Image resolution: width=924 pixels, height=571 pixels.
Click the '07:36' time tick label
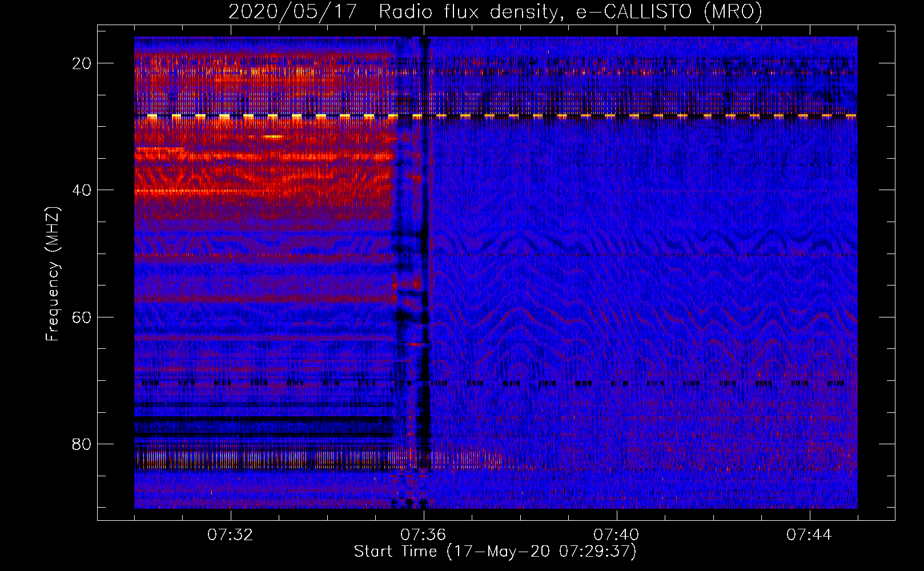point(423,535)
